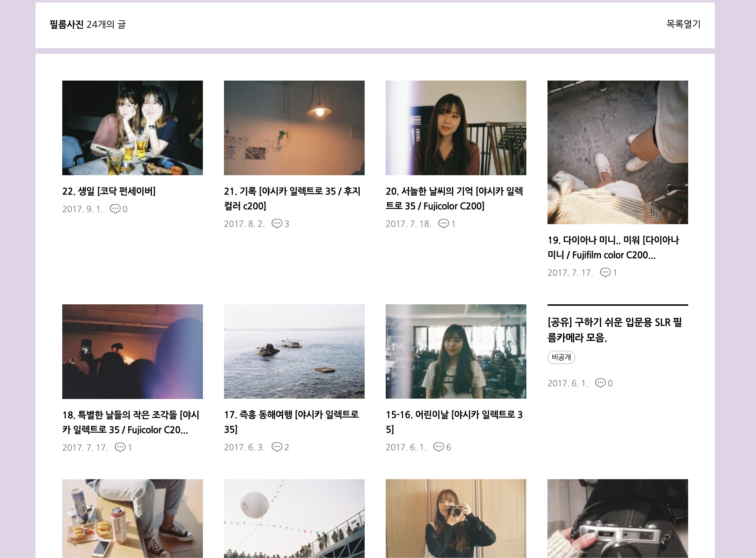Open post title 20. 서늘한 날씨의 기억
756x558 pixels.
[x=454, y=198]
